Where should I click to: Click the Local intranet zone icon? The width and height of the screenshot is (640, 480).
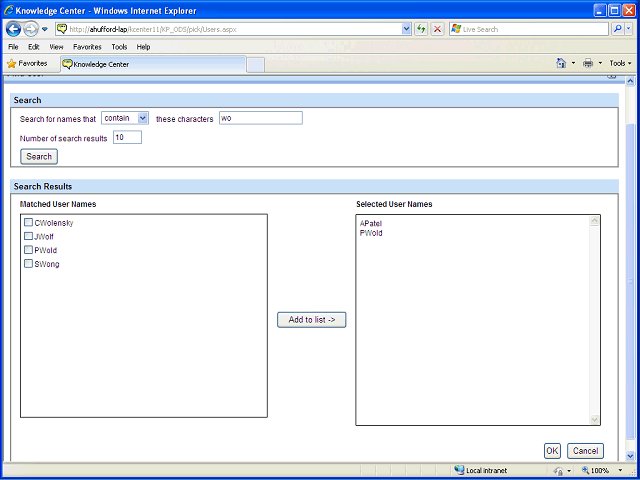[x=459, y=470]
